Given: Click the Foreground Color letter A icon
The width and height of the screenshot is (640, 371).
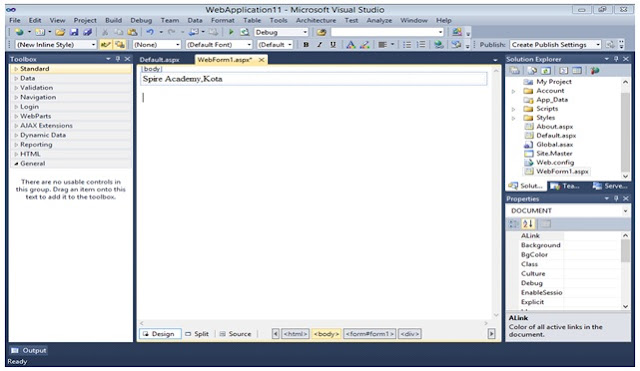Looking at the screenshot, I should coord(350,44).
